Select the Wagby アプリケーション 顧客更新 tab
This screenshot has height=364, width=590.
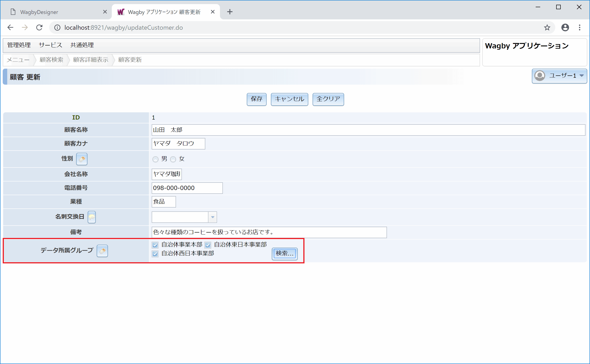tap(166, 12)
